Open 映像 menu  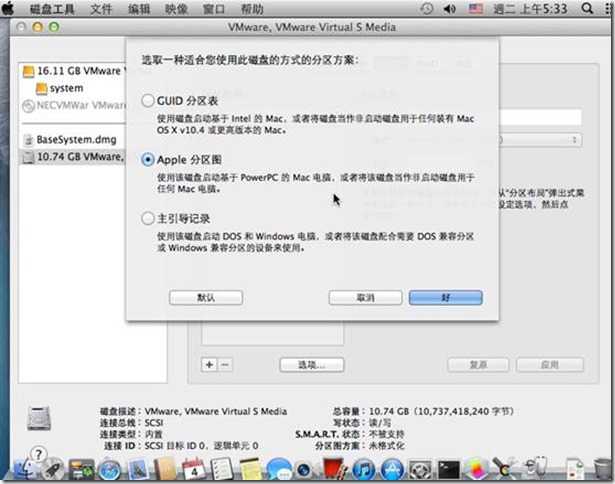pyautogui.click(x=176, y=9)
